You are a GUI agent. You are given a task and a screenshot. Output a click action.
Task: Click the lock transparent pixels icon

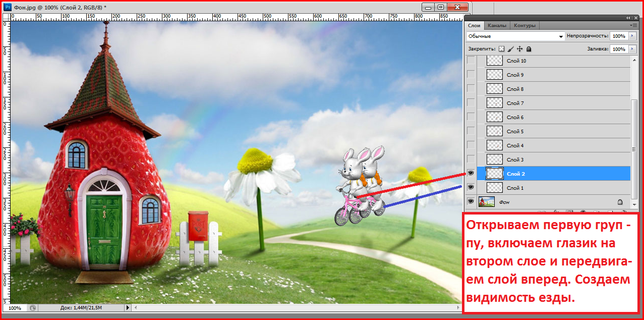(x=501, y=49)
